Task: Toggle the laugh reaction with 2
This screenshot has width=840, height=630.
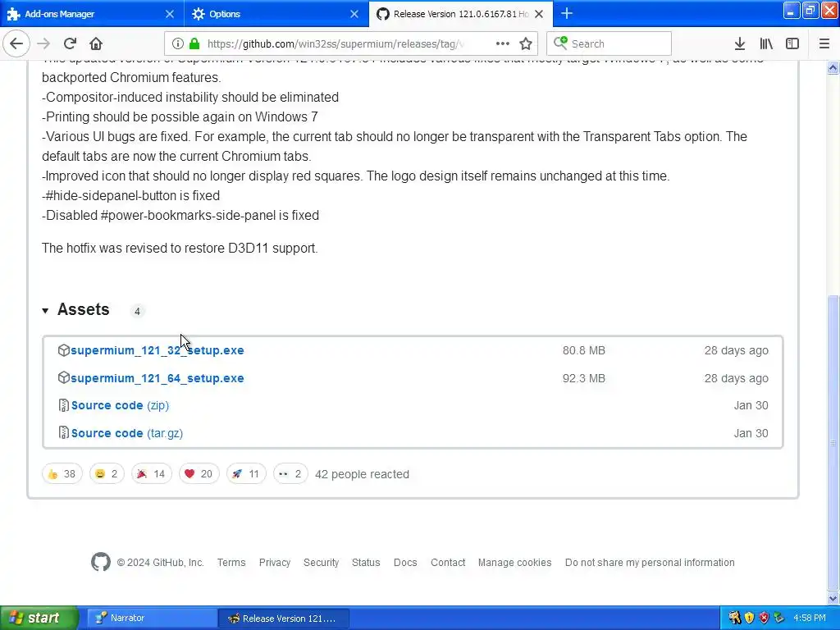Action: 107,473
